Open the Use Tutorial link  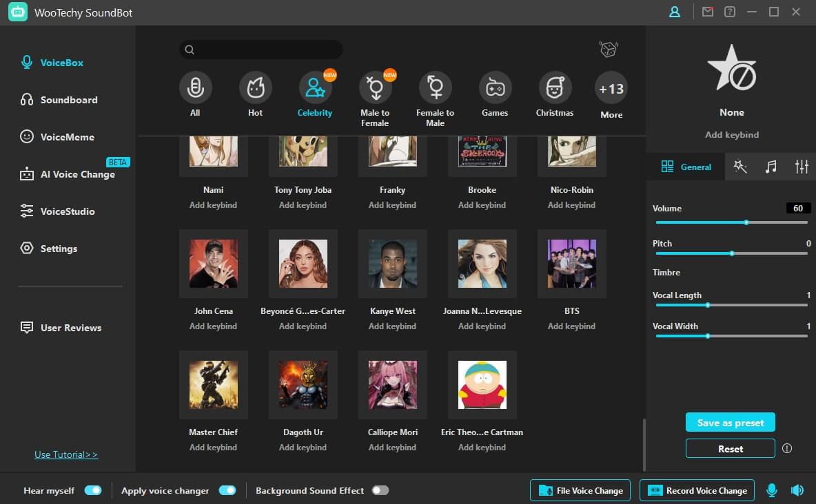(66, 454)
